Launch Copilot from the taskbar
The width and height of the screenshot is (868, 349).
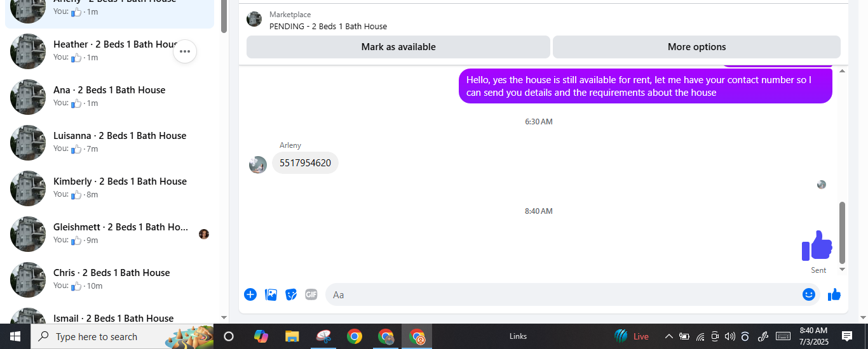(x=261, y=336)
